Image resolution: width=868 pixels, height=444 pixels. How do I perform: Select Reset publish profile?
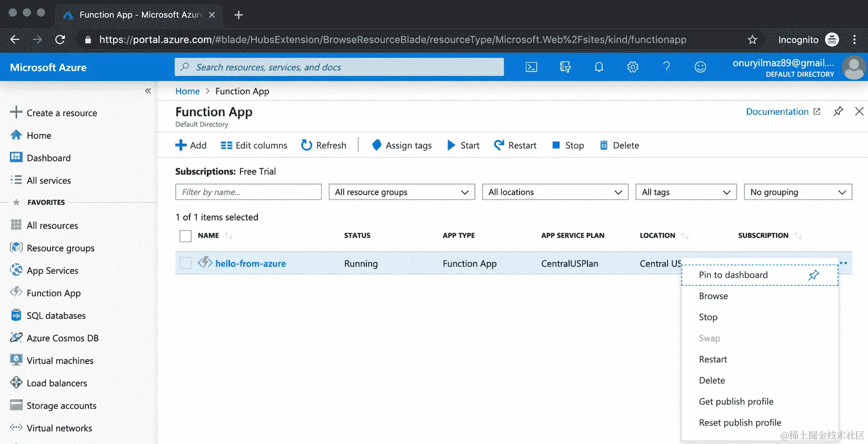click(760, 422)
